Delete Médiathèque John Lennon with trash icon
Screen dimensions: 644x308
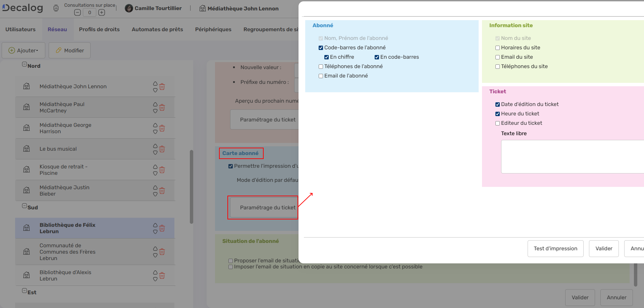tap(162, 87)
